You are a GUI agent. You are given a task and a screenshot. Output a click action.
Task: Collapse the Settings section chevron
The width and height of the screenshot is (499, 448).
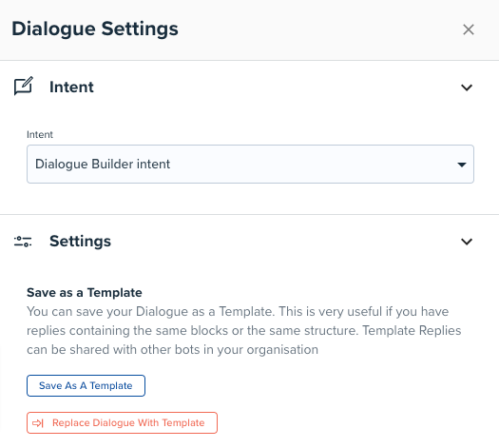click(x=467, y=242)
